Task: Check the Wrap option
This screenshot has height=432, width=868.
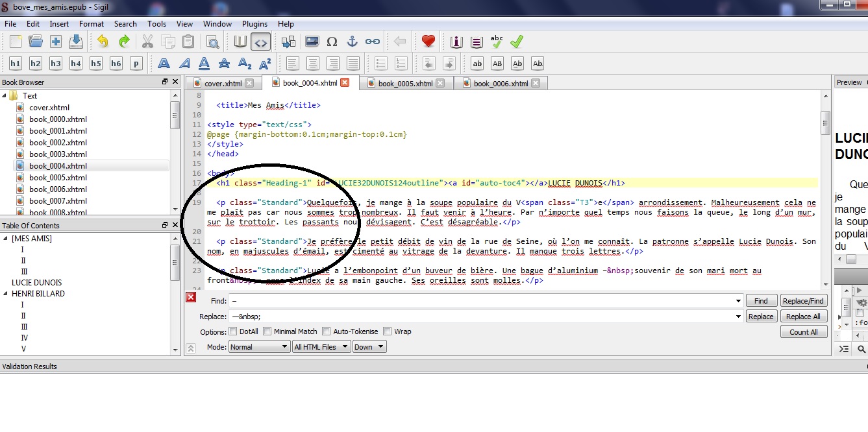Action: tap(388, 331)
